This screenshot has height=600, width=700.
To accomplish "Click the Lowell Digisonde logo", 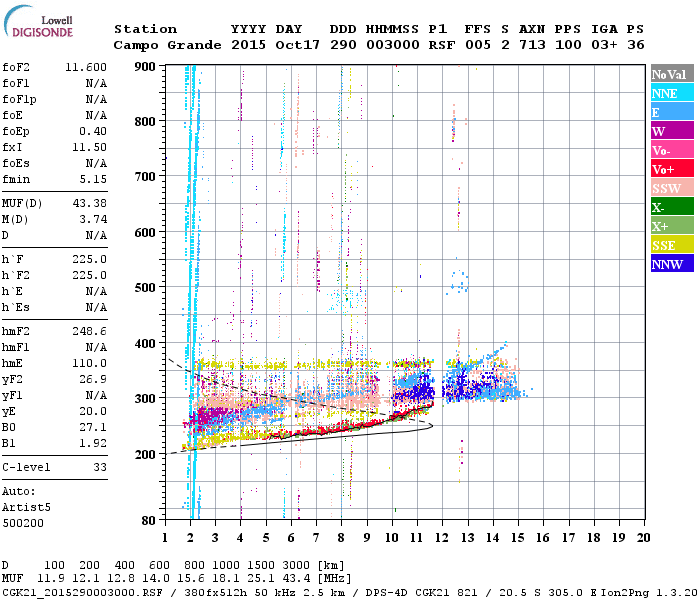I will tap(38, 21).
